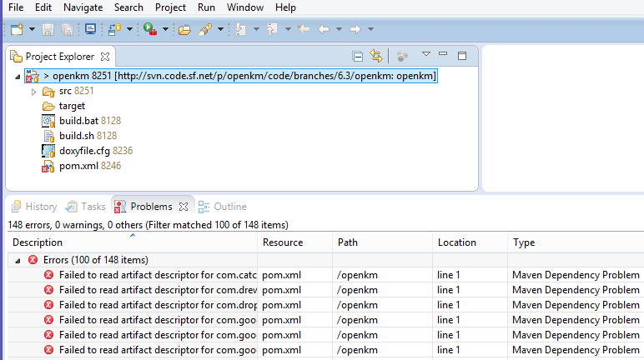Open the Project Explorer View Menu dropdown
Screen dimensions: 644x360
tap(425, 56)
